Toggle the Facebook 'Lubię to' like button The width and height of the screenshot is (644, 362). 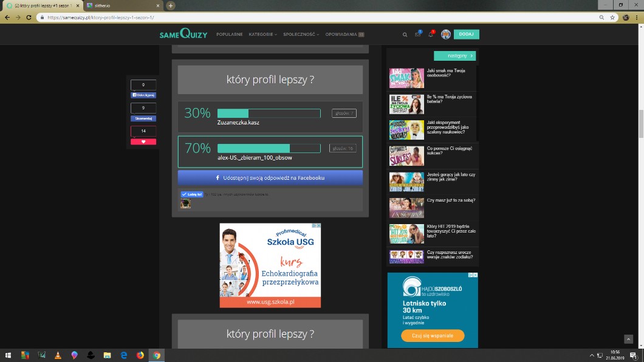pyautogui.click(x=193, y=194)
